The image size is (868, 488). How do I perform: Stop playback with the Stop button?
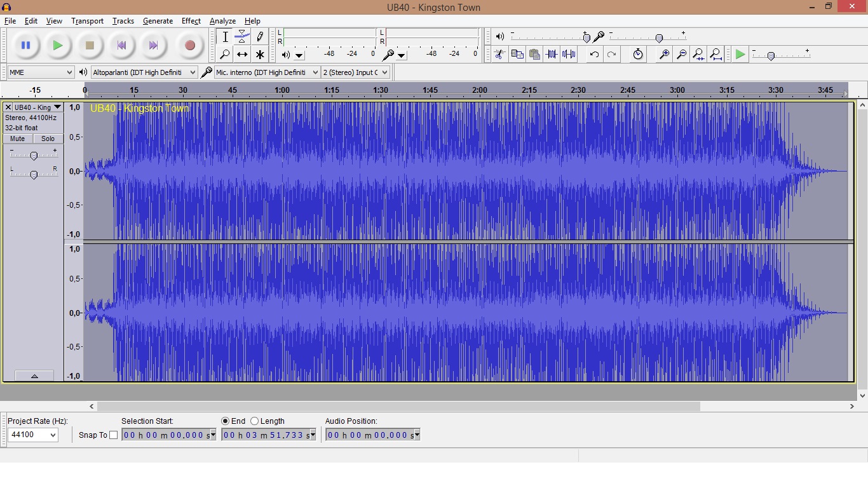(90, 45)
